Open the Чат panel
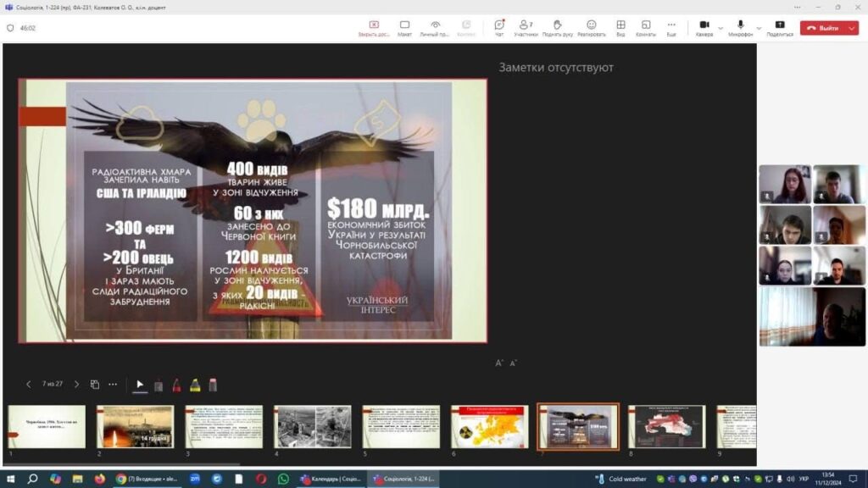The height and width of the screenshot is (488, 868). tap(498, 28)
